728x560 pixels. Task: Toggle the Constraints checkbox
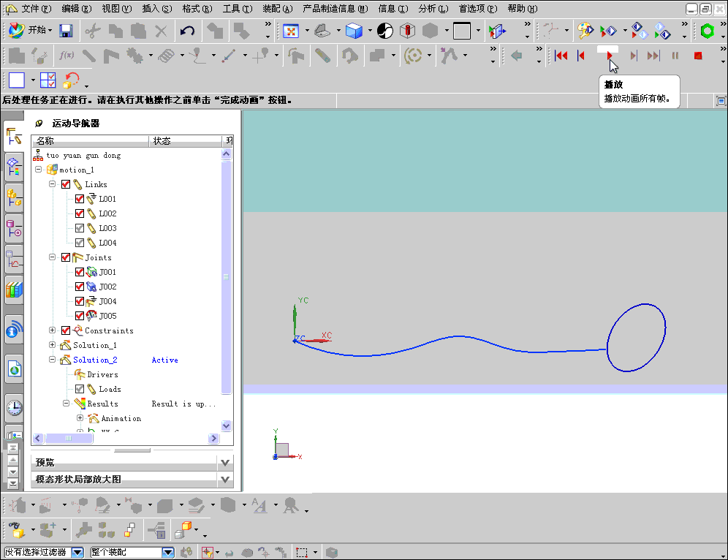66,330
